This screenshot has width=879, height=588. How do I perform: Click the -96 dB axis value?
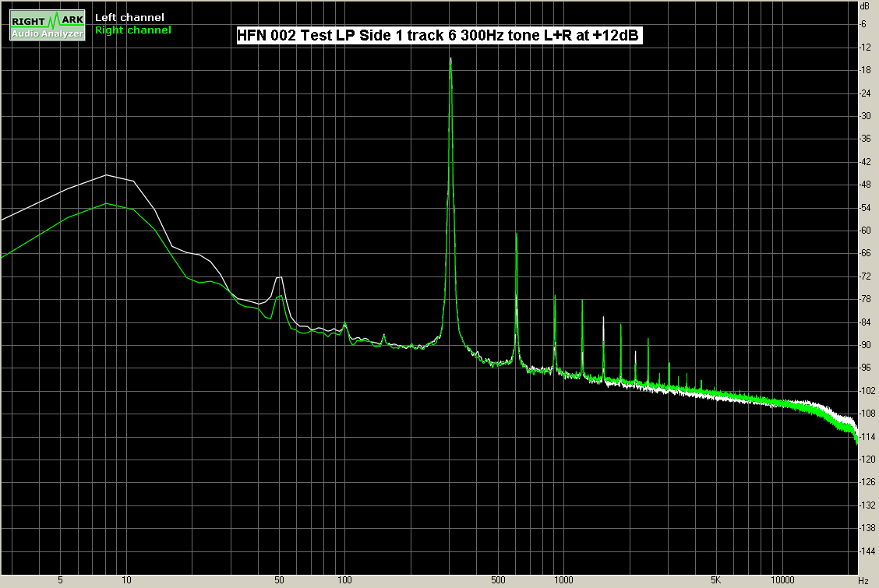click(865, 368)
